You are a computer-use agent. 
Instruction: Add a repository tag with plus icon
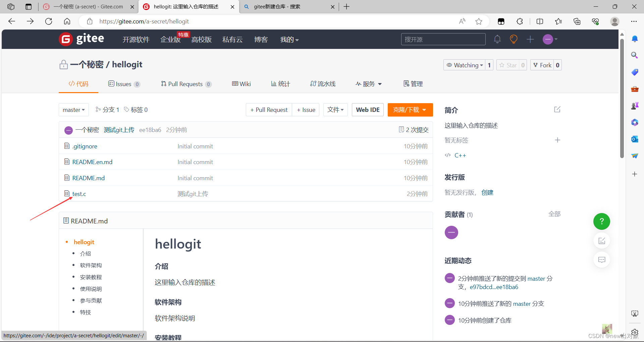coord(557,140)
